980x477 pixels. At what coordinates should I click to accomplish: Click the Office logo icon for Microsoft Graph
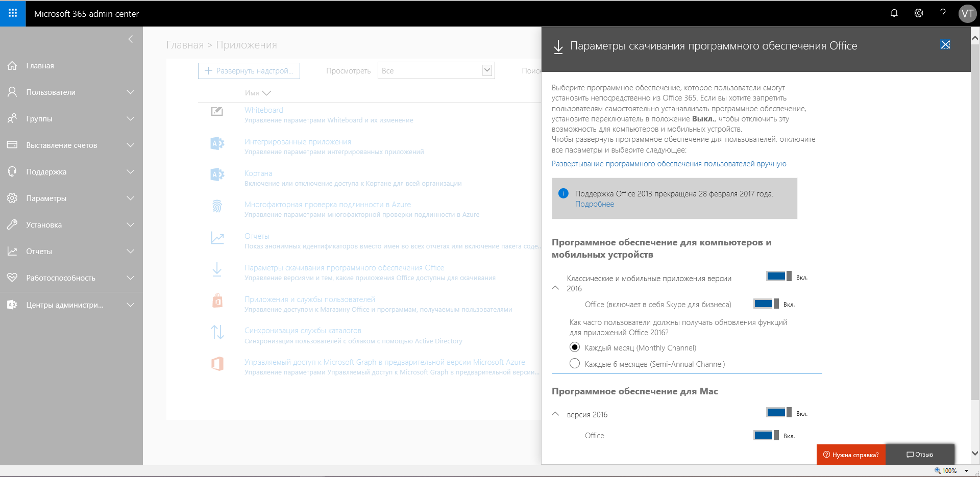(217, 364)
